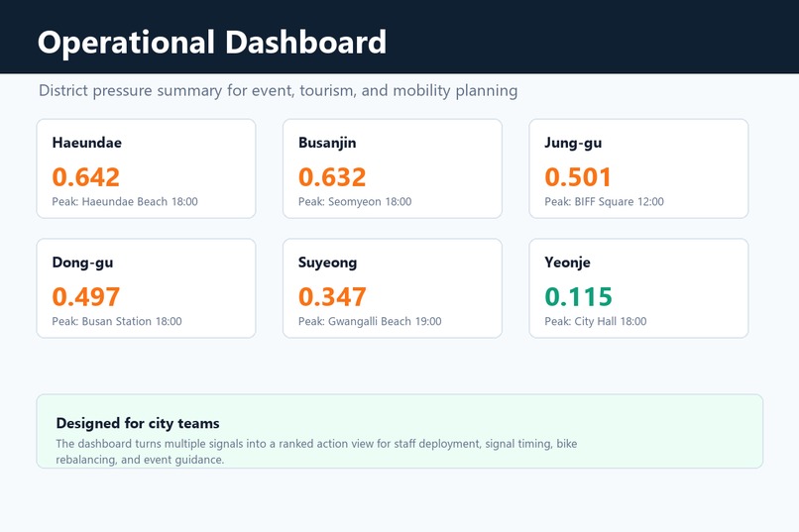
Task: Click the Operational Dashboard title
Action: [212, 43]
